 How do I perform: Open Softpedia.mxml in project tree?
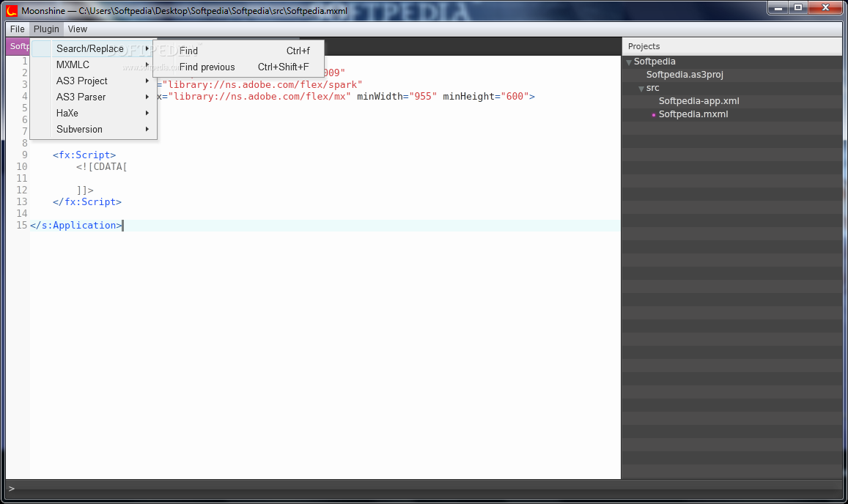[x=693, y=114]
